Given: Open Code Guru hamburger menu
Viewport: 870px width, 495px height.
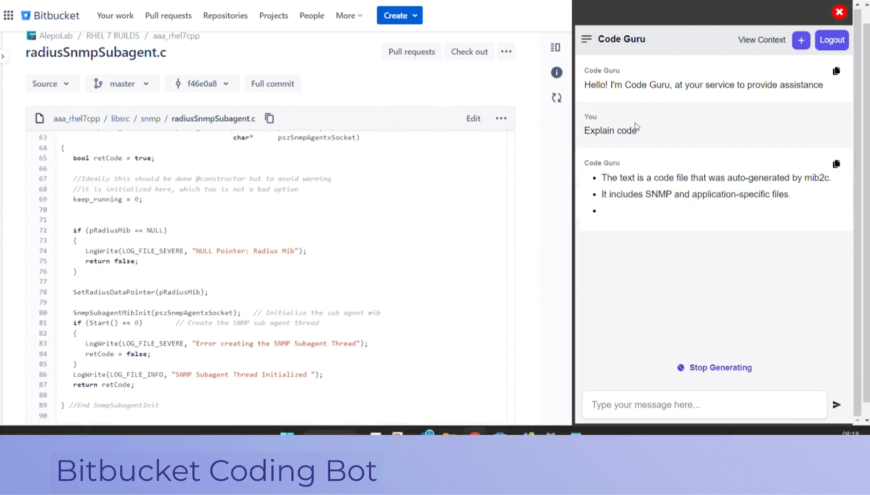Looking at the screenshot, I should [x=586, y=39].
